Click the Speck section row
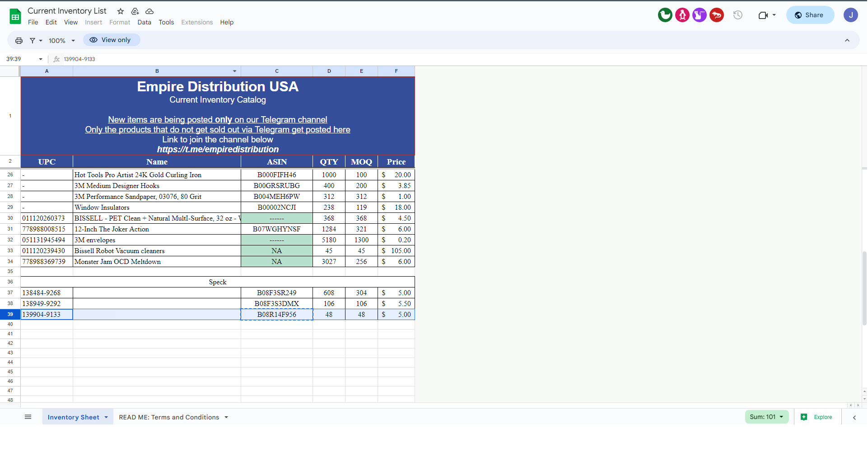 pyautogui.click(x=218, y=282)
